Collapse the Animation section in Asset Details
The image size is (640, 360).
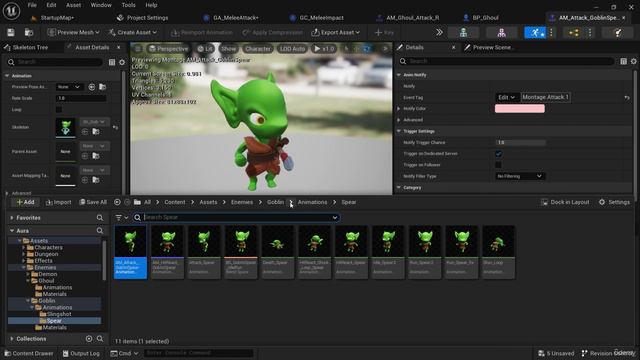point(7,76)
